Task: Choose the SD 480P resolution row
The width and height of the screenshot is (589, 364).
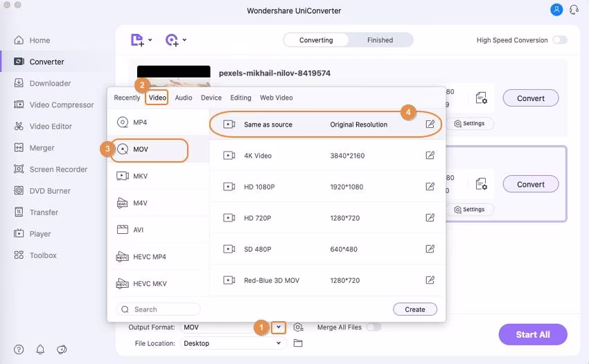Action: click(327, 249)
